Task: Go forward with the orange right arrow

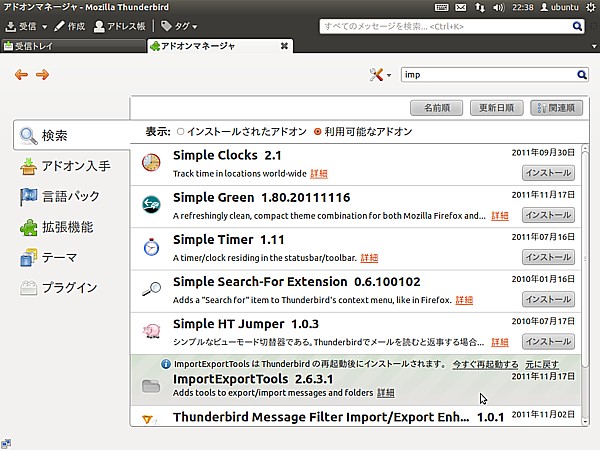Action: pos(42,74)
